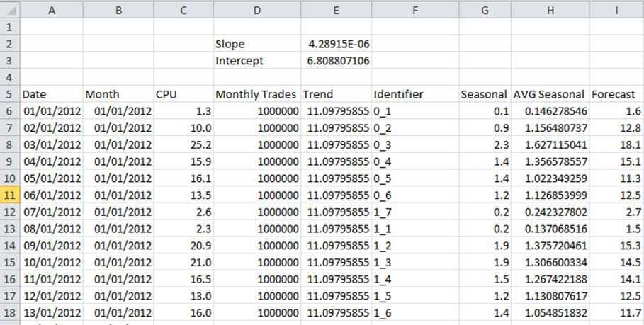Click forecast value 18.1
Image resolution: width=644 pixels, height=325 pixels.
(616, 144)
